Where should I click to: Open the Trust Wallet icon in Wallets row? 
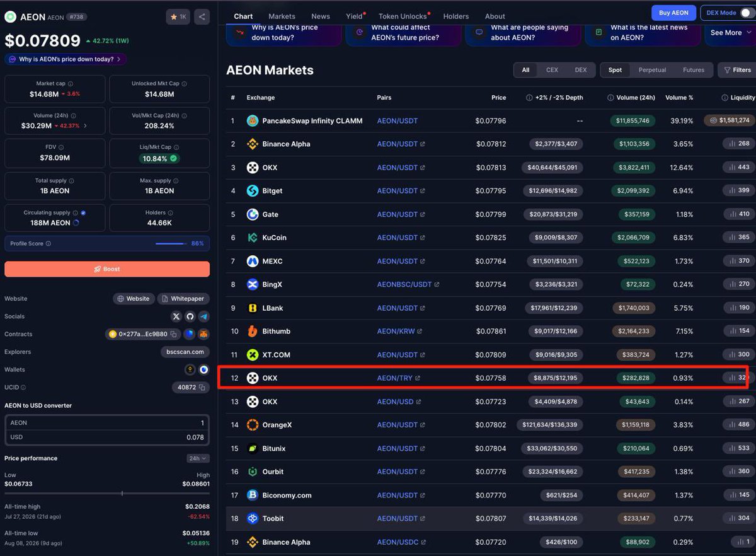click(203, 369)
